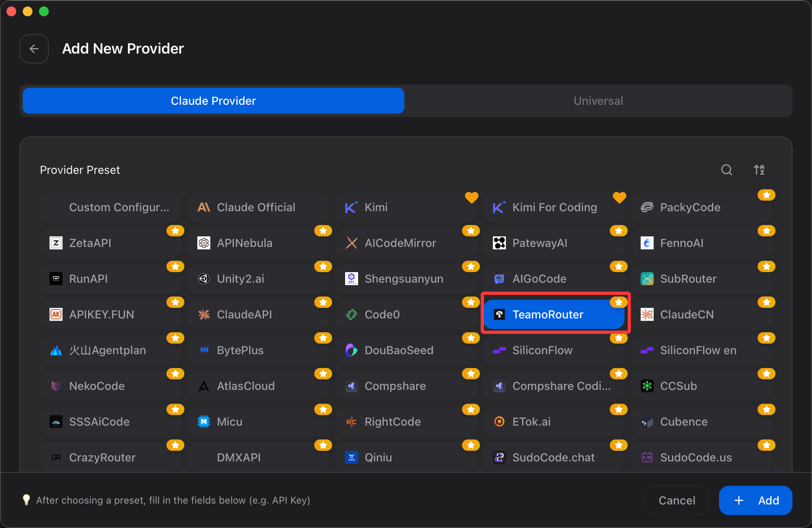Select the CrazyRouter preset
Image resolution: width=812 pixels, height=528 pixels.
click(110, 457)
